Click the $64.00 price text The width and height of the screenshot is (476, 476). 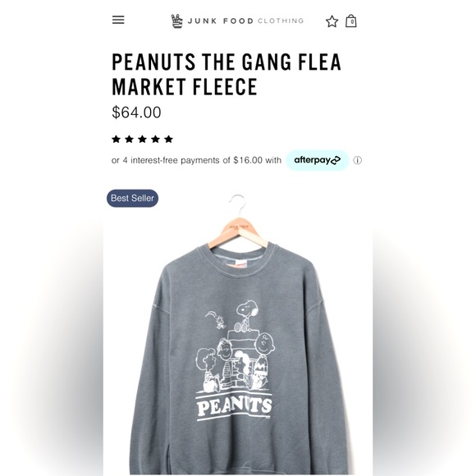pos(136,112)
